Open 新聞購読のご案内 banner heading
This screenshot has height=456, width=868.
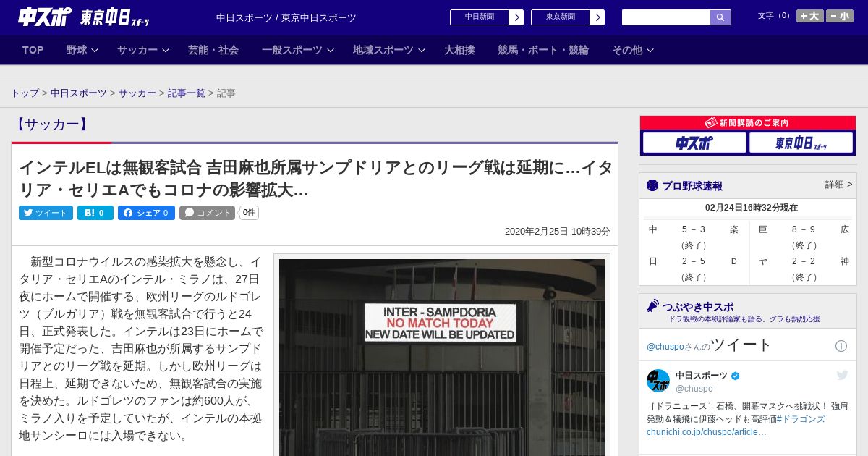748,123
